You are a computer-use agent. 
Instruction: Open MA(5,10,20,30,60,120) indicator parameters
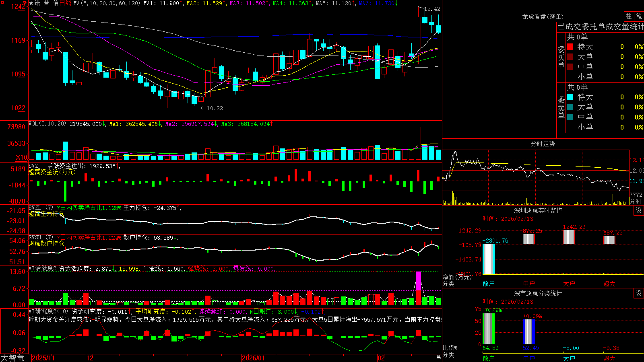coord(107,3)
